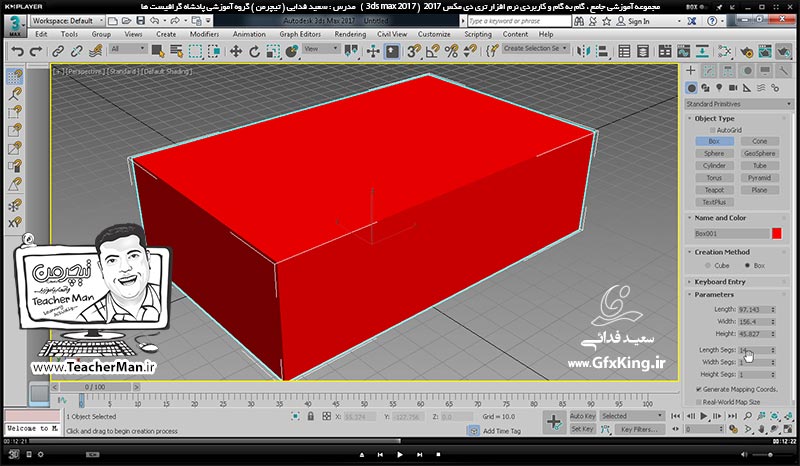
Task: Select the Select and Link tool
Action: [x=58, y=52]
